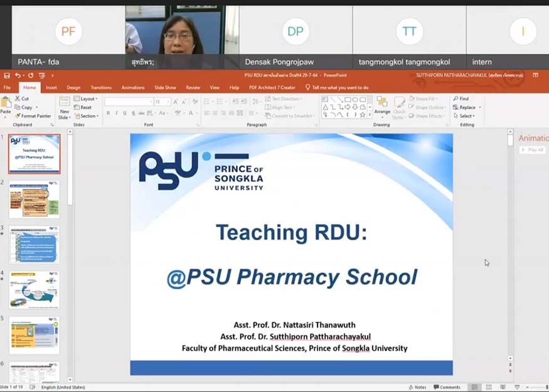Toggle left text alignment
The height and width of the screenshot is (392, 549).
point(206,113)
